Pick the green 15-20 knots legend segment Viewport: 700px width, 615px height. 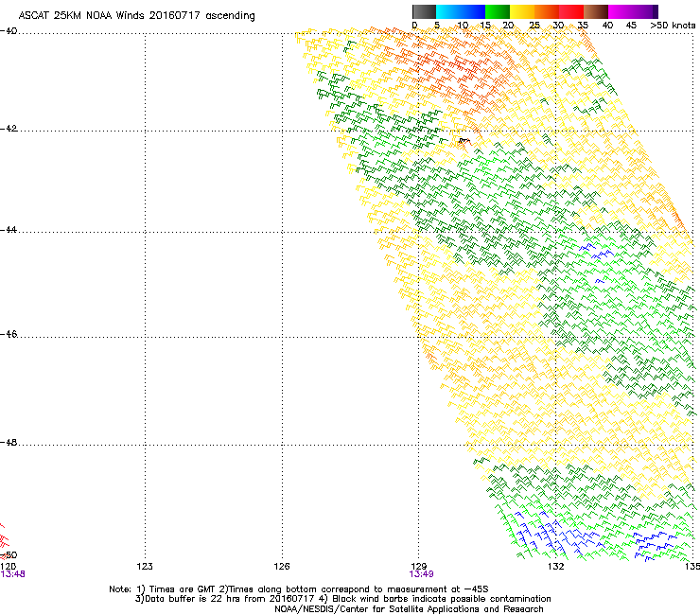pyautogui.click(x=498, y=11)
